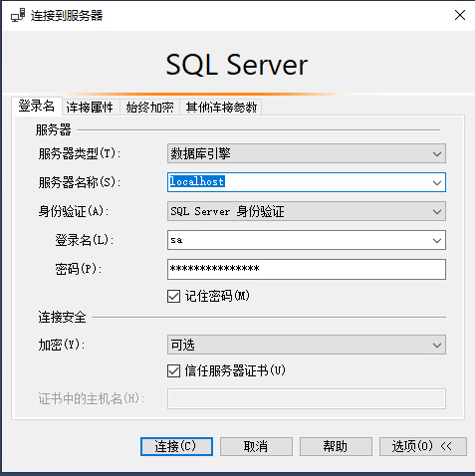Switch to the 其他连接参数 tab
This screenshot has width=475, height=476.
[x=221, y=108]
